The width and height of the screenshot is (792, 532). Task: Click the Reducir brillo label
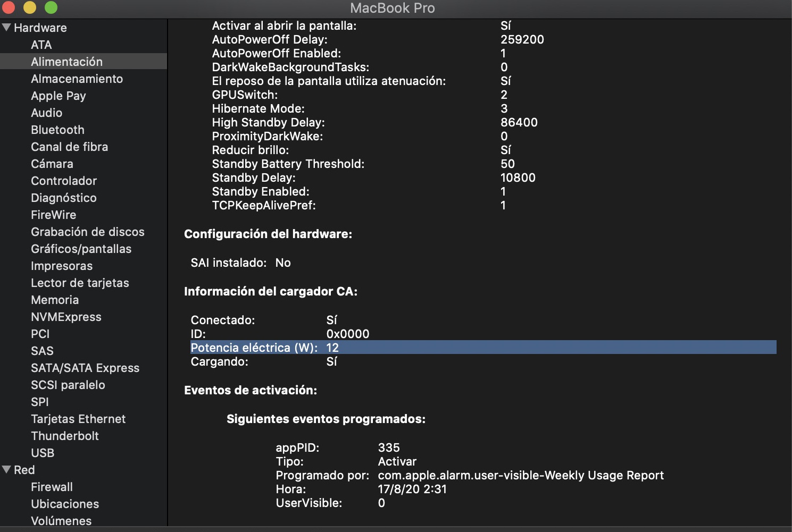pos(251,150)
